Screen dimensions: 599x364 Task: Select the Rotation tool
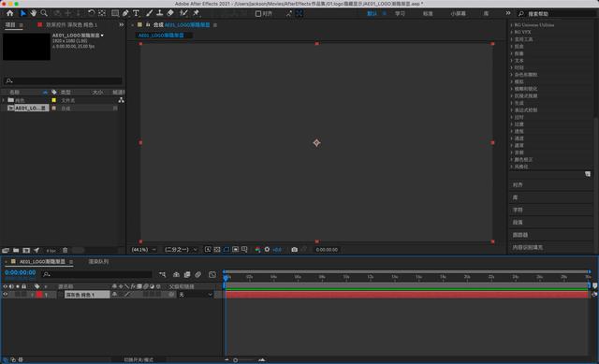tap(92, 13)
